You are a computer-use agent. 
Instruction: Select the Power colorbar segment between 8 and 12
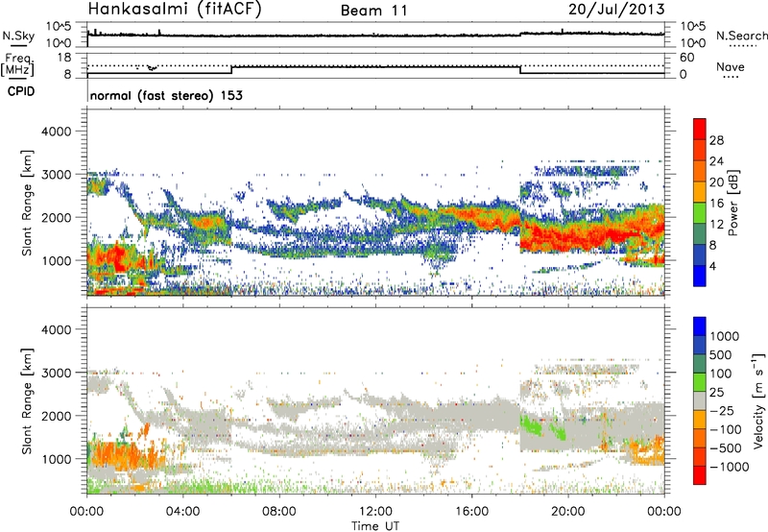click(700, 233)
